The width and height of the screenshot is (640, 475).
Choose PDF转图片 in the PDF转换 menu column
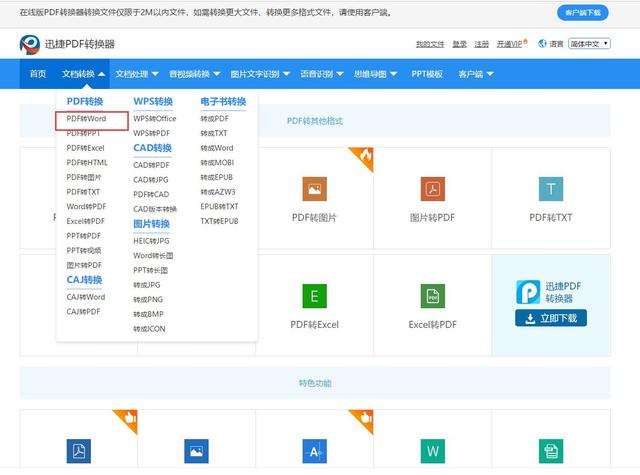pos(84,177)
